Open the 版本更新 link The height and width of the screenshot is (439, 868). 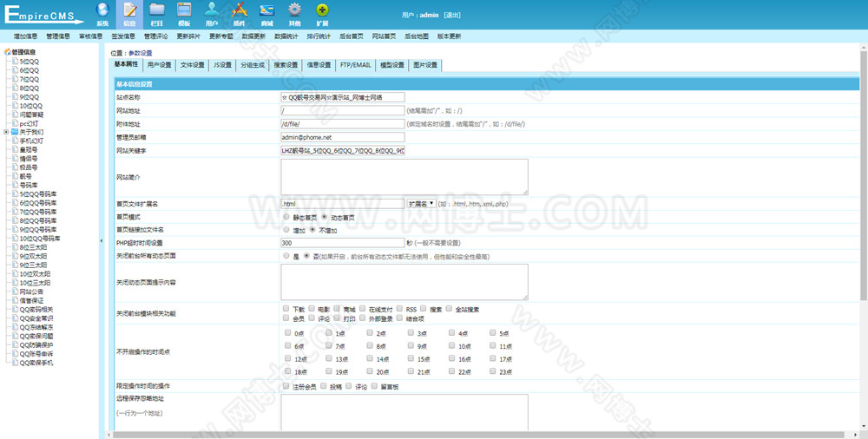(449, 36)
